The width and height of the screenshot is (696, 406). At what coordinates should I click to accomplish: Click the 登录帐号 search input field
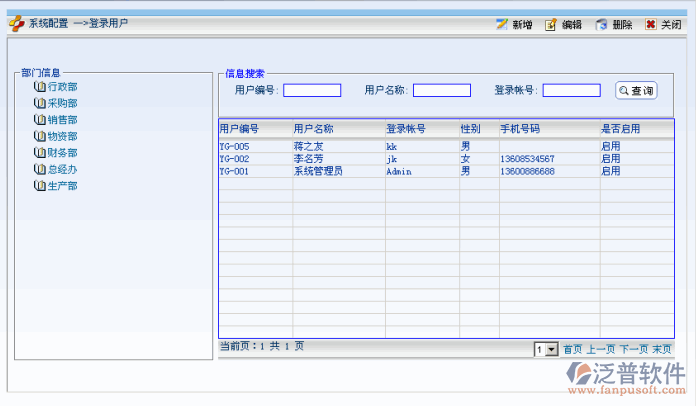click(571, 90)
